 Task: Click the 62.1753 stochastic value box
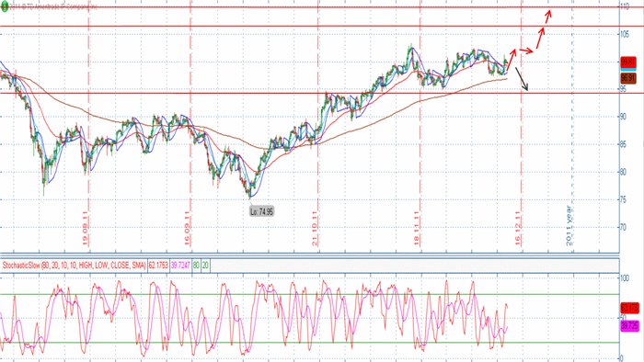click(158, 266)
